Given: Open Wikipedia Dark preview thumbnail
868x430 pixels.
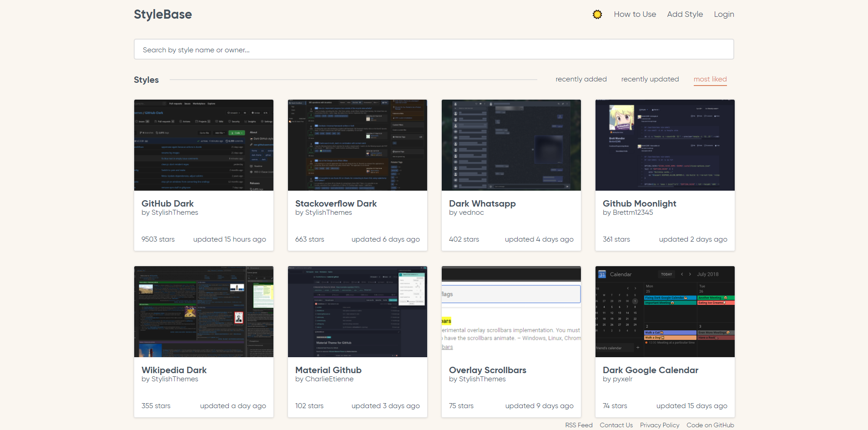Looking at the screenshot, I should 203,312.
